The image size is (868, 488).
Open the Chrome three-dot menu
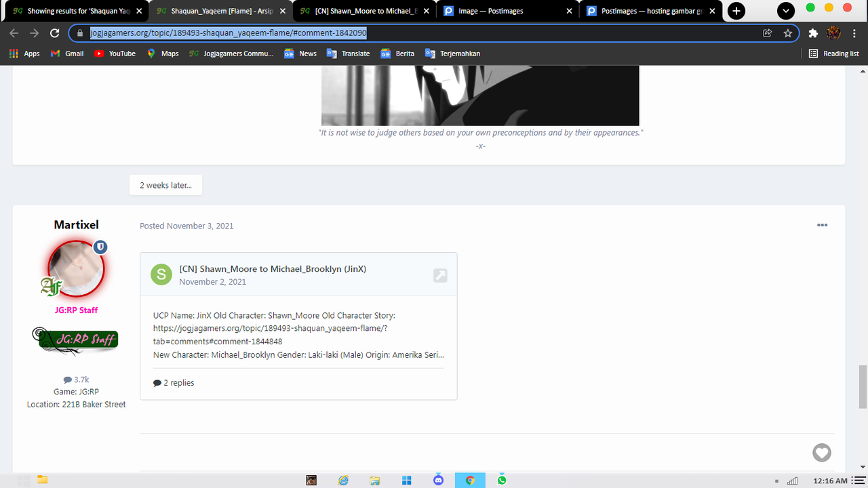855,33
